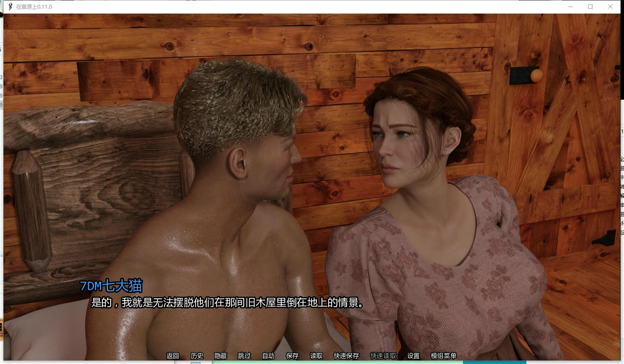This screenshot has width=624, height=364.
Task: Maximize the 在草原上 game window
Action: [x=590, y=7]
